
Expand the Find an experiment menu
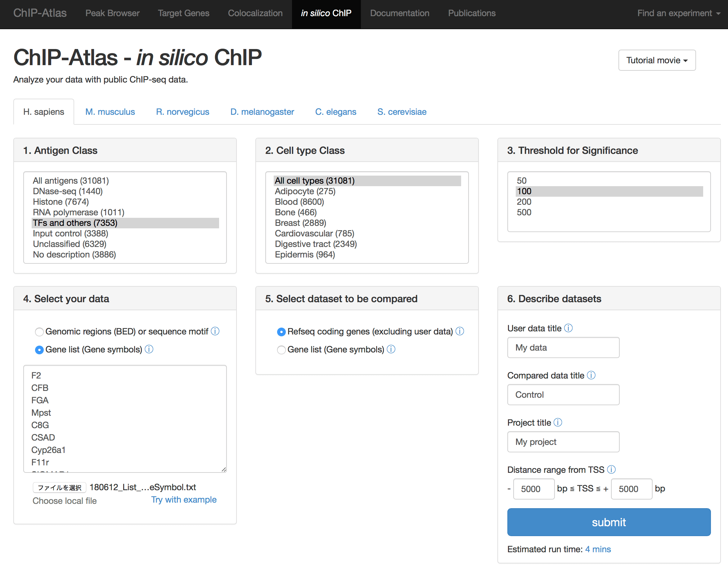tap(678, 13)
